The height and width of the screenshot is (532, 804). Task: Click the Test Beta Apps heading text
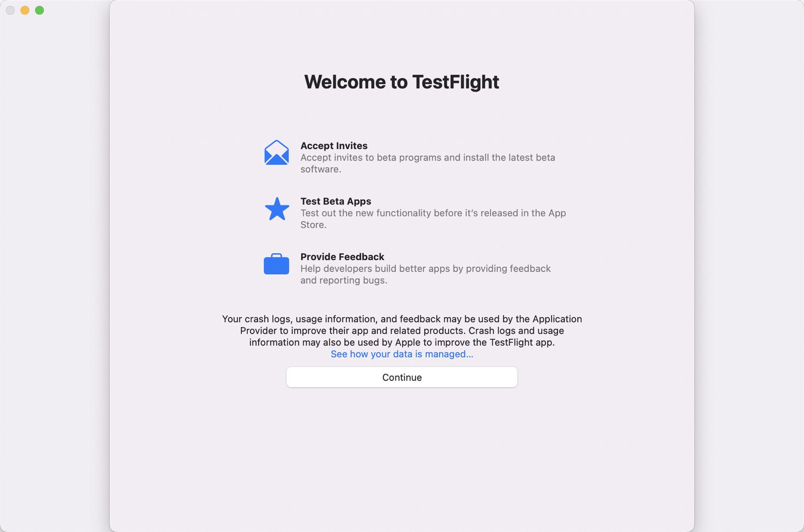click(x=336, y=201)
